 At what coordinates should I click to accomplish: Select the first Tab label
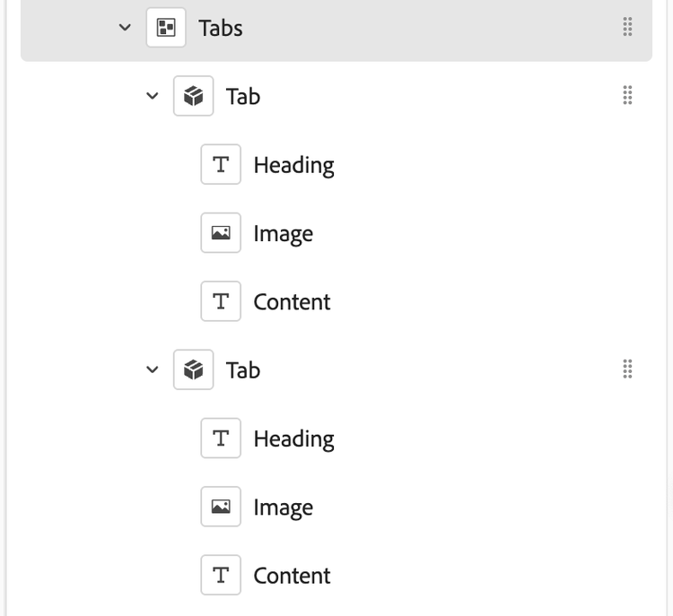pos(243,96)
